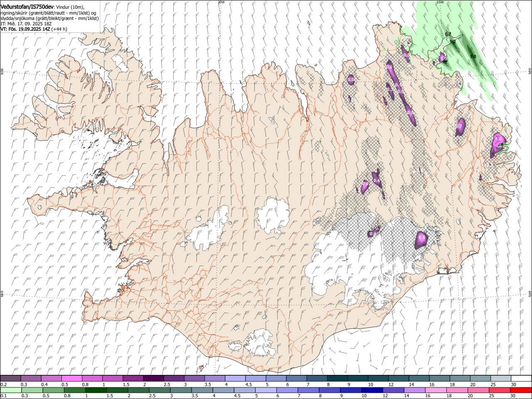Pick the upper scale 8–9 dark teal swatch
Viewport: 532px width, 399px height.
pos(337,378)
